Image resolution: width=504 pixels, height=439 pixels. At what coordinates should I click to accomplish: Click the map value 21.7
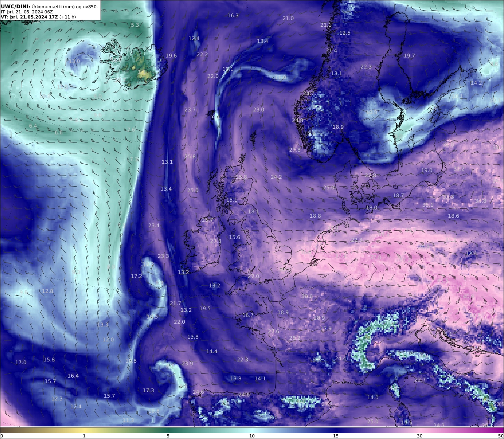point(176,304)
